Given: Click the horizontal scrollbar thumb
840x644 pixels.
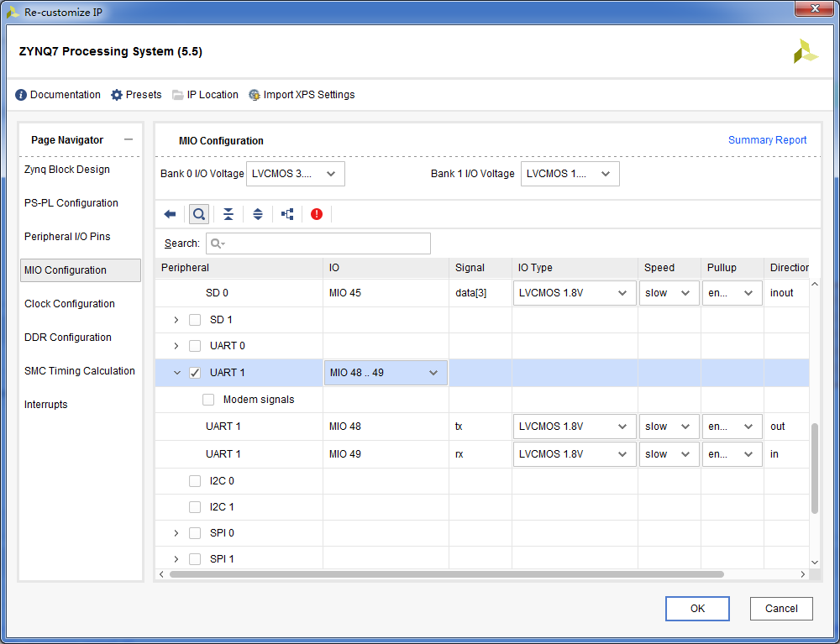Looking at the screenshot, I should click(x=447, y=574).
